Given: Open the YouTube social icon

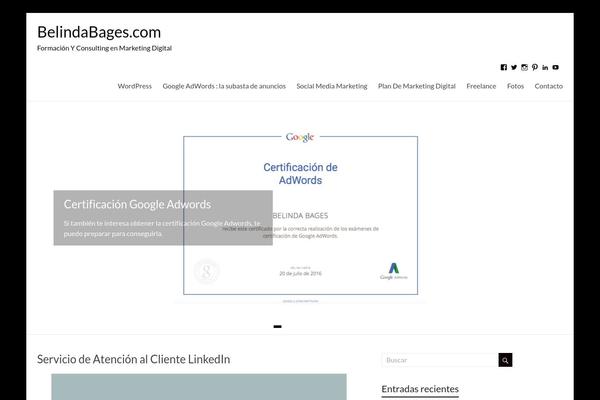Looking at the screenshot, I should [555, 67].
